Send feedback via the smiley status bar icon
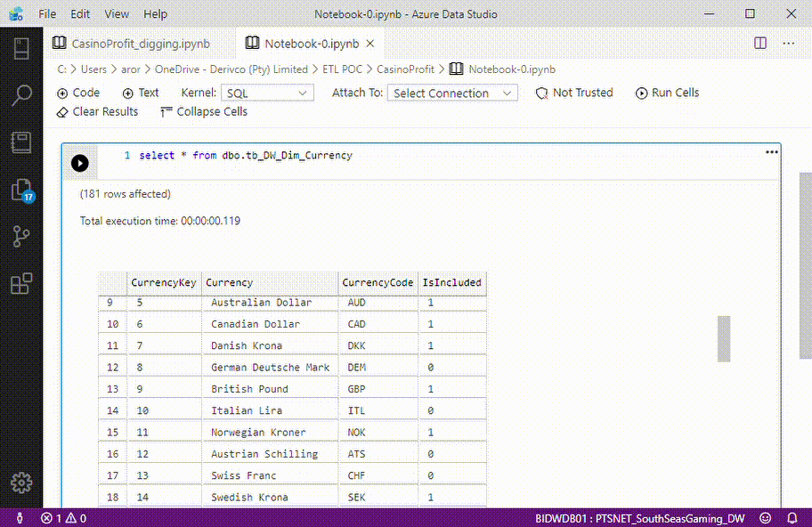The image size is (812, 527). pos(764,517)
